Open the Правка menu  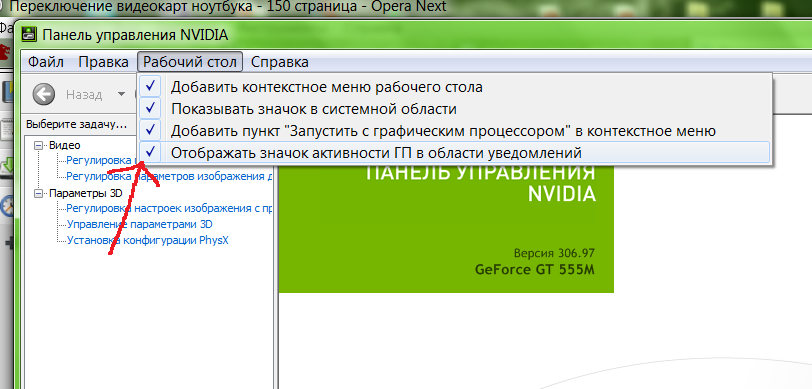tap(104, 62)
